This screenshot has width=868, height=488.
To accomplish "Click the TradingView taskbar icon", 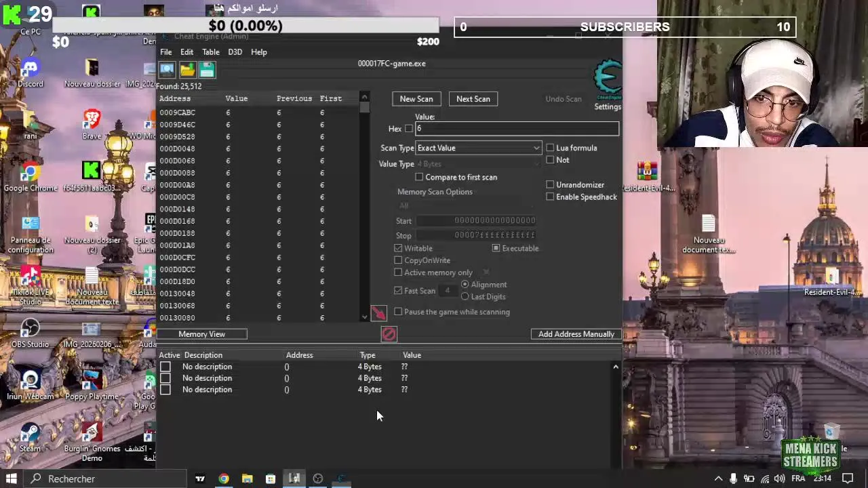I will pos(200,479).
